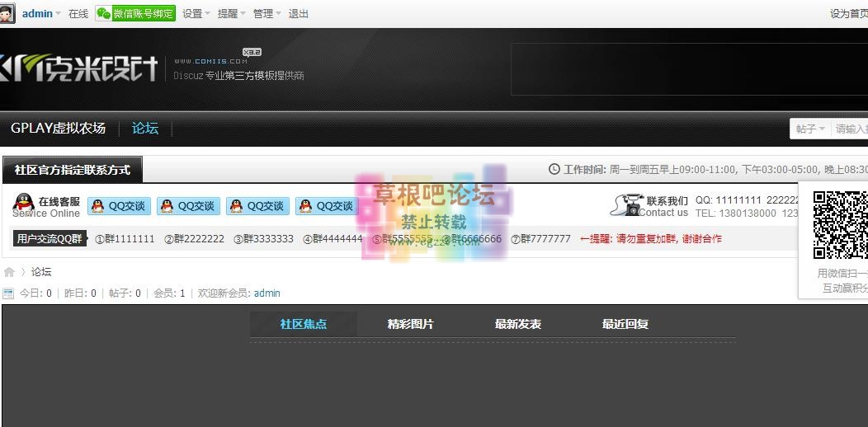Click the ③群3333333 group text
868x427 pixels.
[263, 239]
